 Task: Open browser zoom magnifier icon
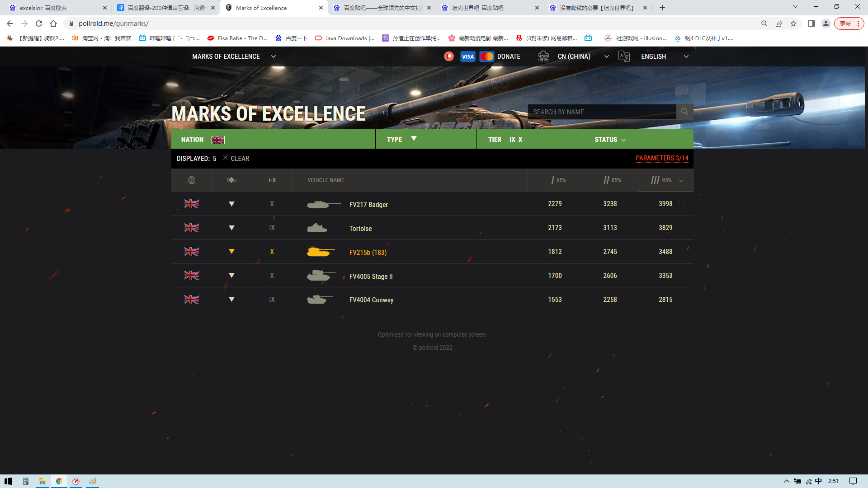click(x=764, y=23)
